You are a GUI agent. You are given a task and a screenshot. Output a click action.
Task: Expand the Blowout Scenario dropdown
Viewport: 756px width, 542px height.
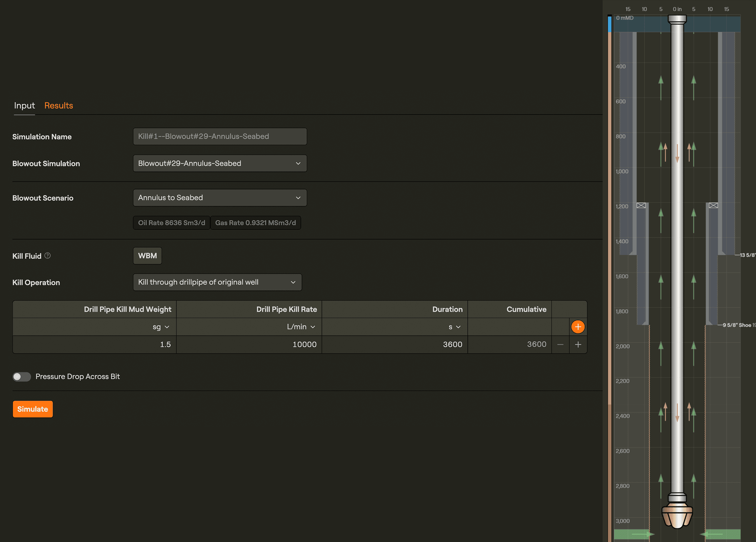[220, 198]
